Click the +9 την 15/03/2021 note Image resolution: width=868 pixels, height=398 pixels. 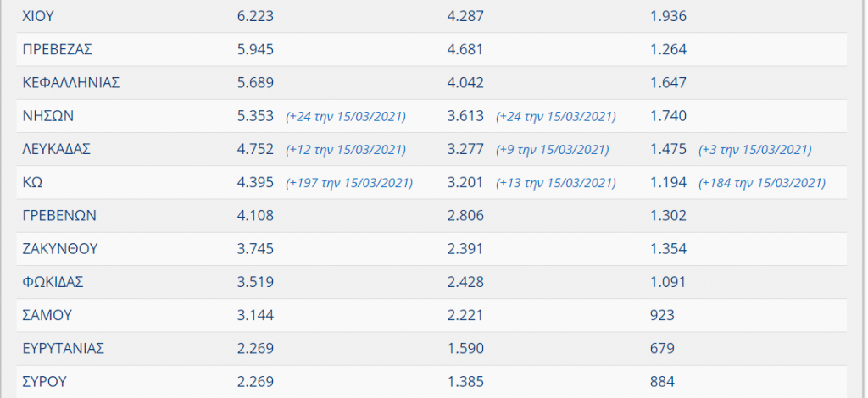coord(553,150)
